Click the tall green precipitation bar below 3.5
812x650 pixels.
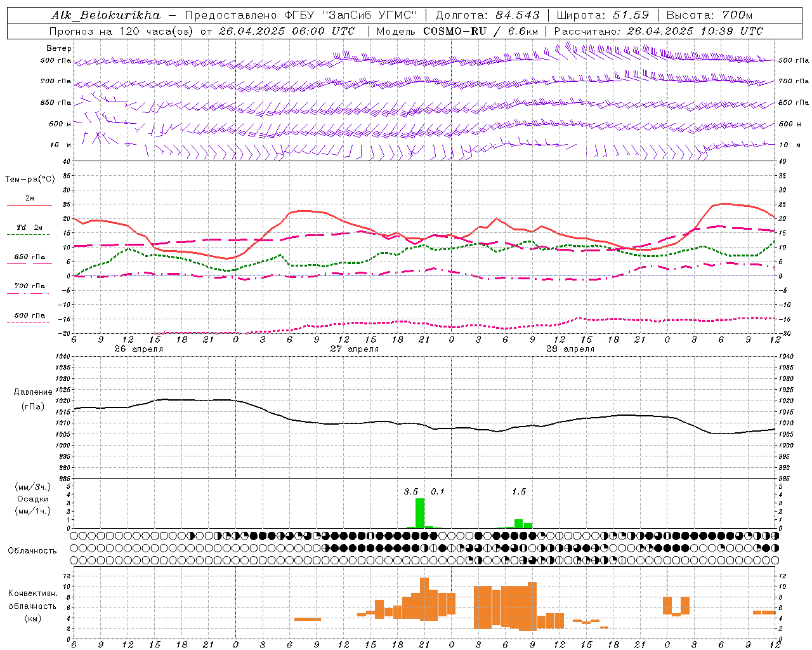(420, 514)
